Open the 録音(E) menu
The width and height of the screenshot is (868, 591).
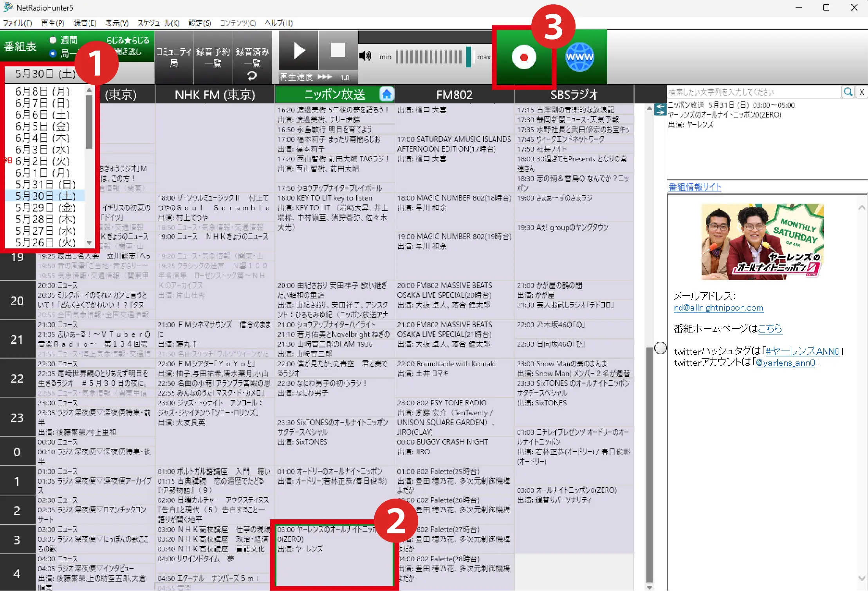click(85, 23)
